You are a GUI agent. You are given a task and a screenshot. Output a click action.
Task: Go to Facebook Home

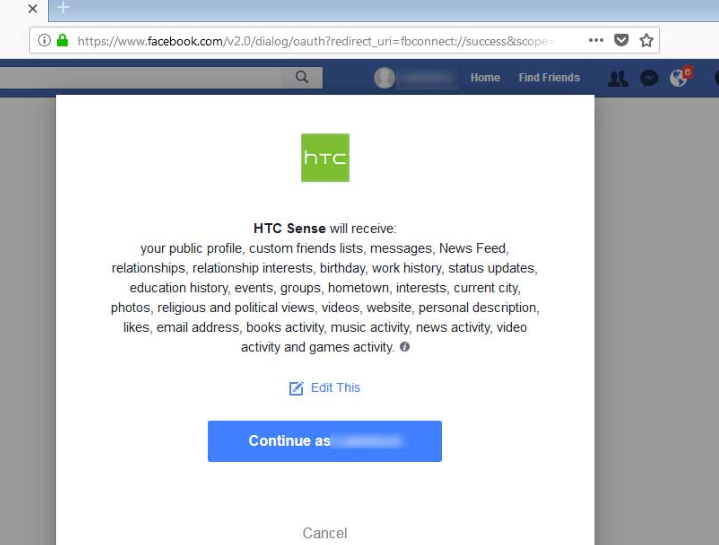485,77
